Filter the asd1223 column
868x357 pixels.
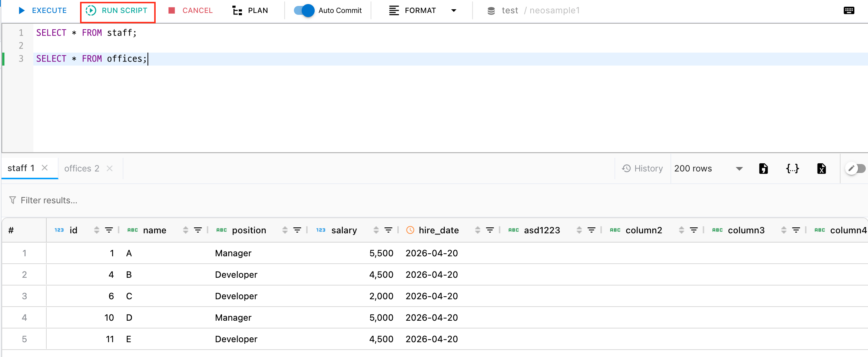pos(592,230)
